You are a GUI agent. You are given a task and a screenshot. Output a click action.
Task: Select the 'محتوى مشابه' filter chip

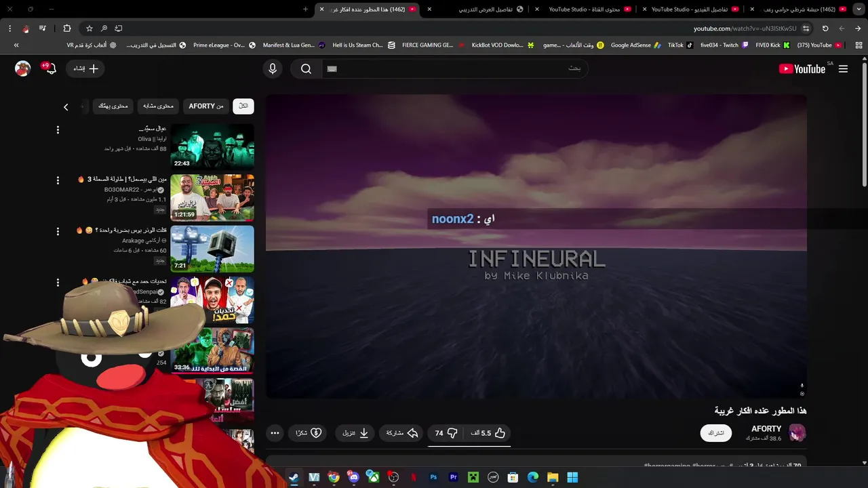coord(158,106)
